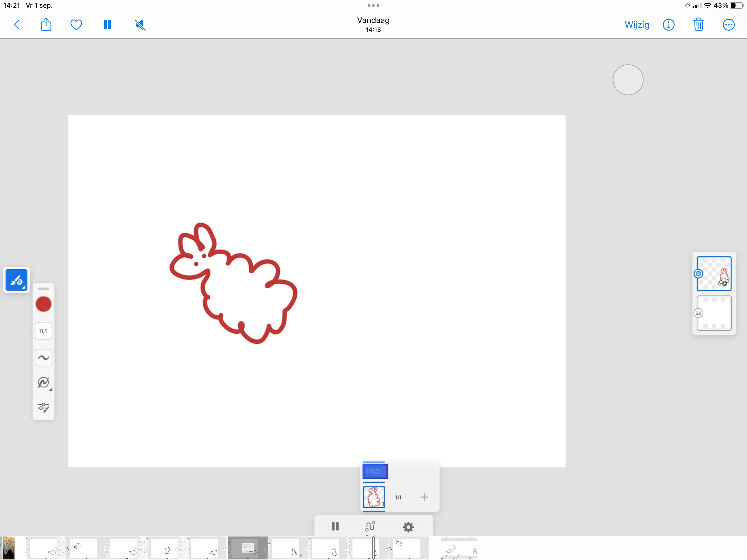Select the bunny layer thumbnail
This screenshot has width=747, height=560.
[x=714, y=274]
